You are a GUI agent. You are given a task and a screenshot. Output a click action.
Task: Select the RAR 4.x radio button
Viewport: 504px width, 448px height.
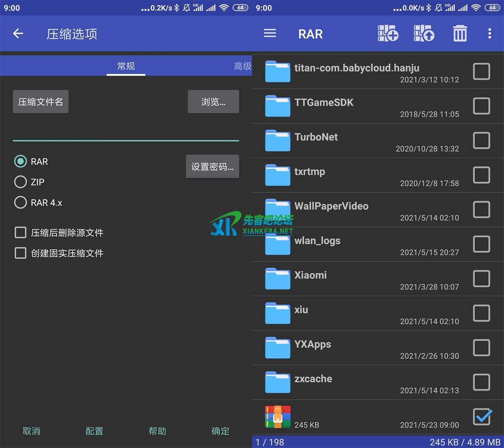21,203
